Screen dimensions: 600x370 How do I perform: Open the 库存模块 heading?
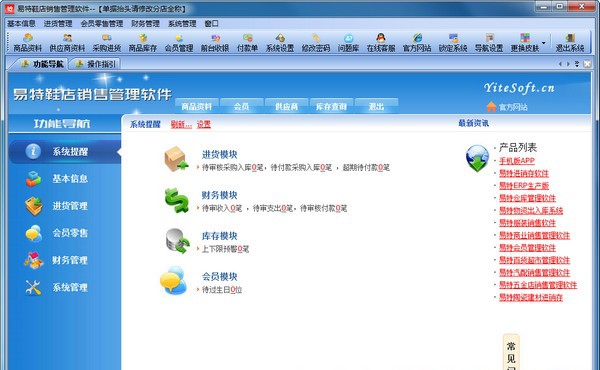(220, 236)
